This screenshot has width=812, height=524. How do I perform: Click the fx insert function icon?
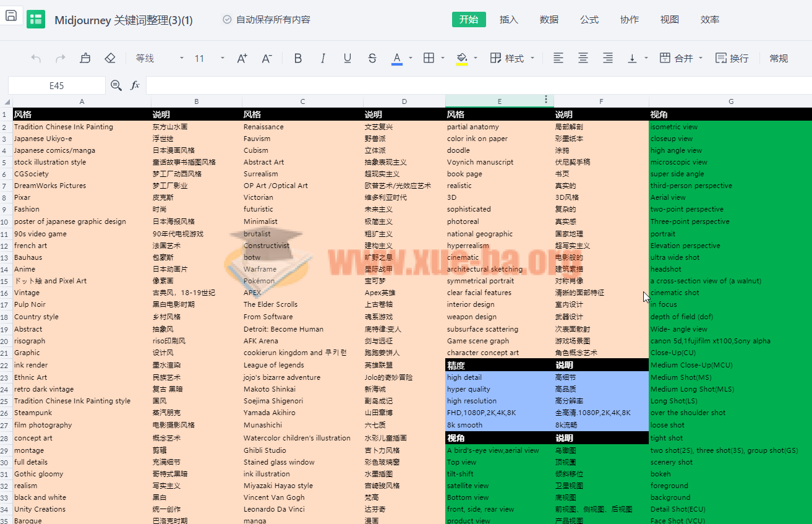135,85
